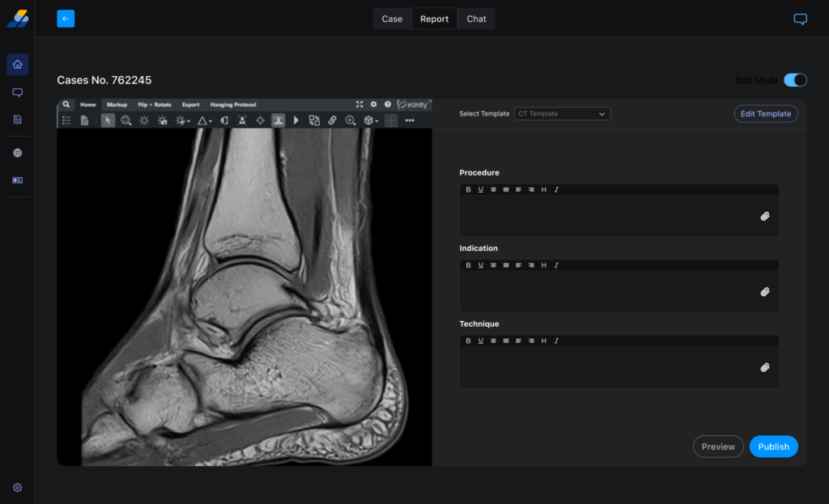829x504 pixels.
Task: Click the link series chain icon
Action: point(332,121)
